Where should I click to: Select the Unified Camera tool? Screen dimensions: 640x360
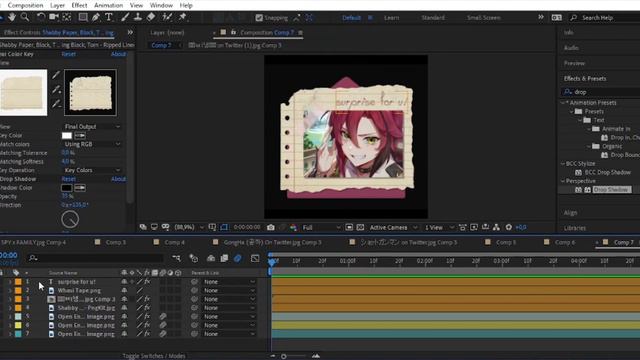(53, 17)
